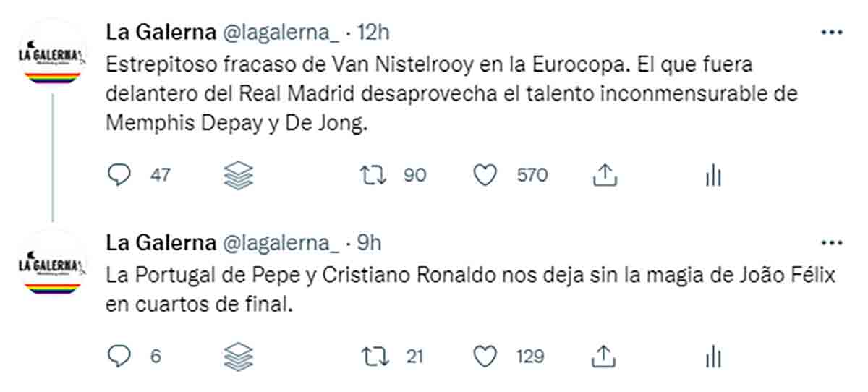Reply to the João Félix tweet

click(118, 356)
